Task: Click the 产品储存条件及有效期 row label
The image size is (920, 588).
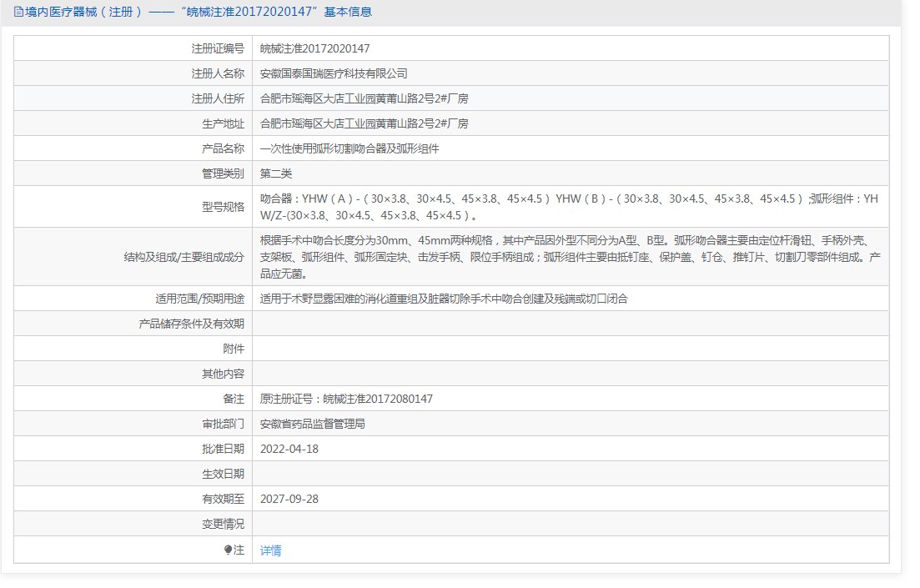Action: [191, 324]
